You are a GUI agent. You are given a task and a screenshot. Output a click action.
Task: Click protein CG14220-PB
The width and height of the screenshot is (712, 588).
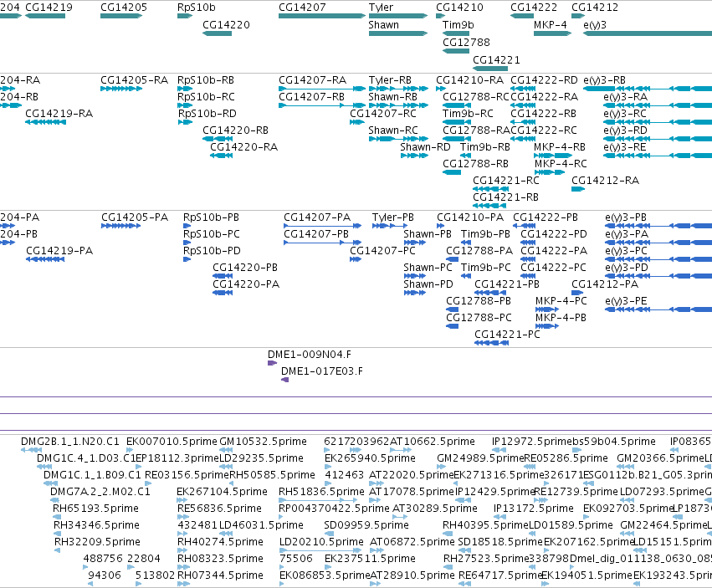click(x=245, y=268)
